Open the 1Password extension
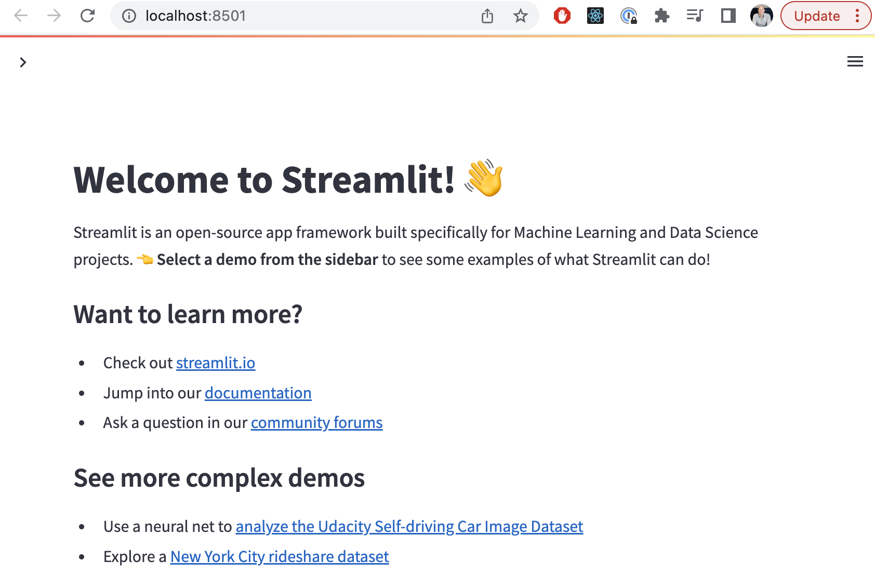Image resolution: width=875 pixels, height=588 pixels. pos(629,16)
